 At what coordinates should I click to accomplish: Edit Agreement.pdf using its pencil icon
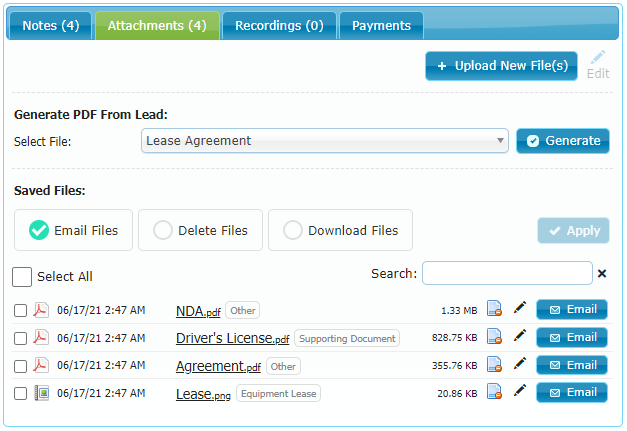pos(520,363)
